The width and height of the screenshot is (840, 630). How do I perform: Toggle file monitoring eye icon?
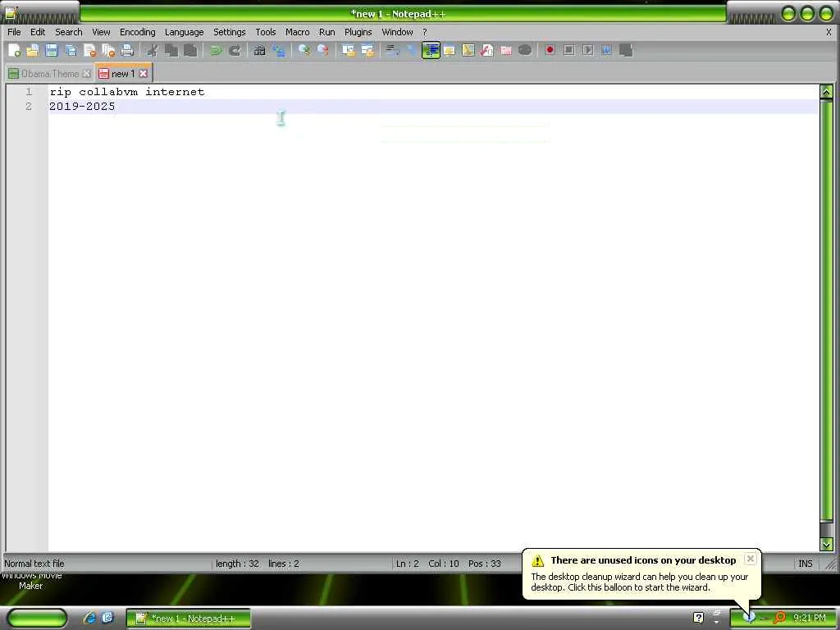[525, 50]
